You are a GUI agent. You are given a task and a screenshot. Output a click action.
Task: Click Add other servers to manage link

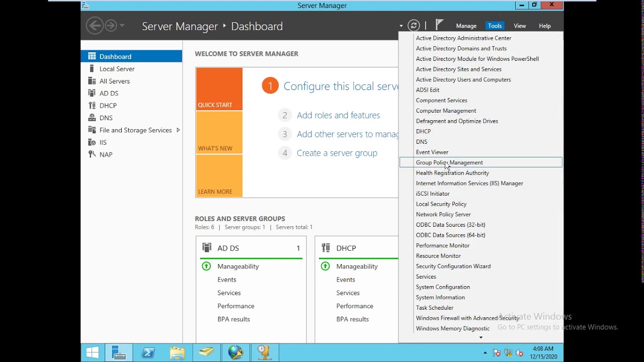(348, 134)
